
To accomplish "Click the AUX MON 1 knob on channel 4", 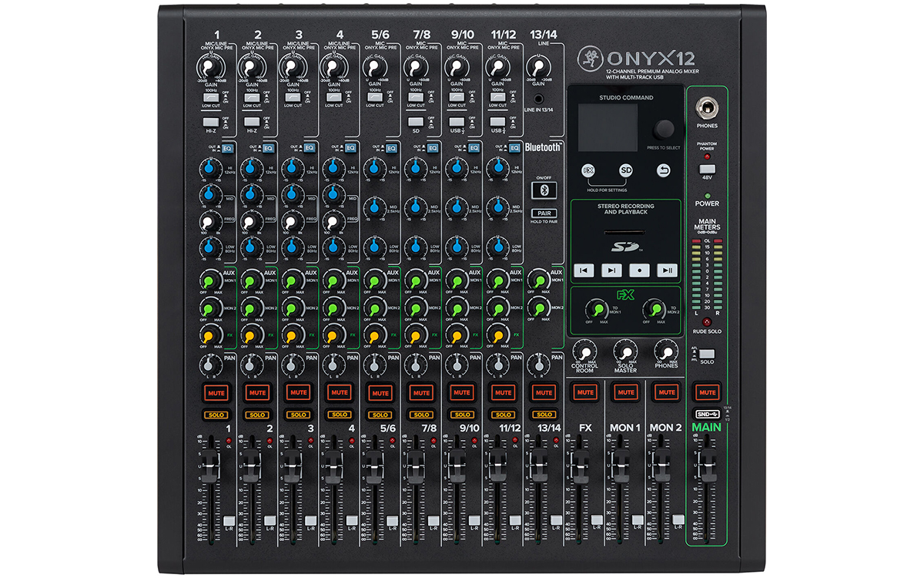I will [x=333, y=280].
